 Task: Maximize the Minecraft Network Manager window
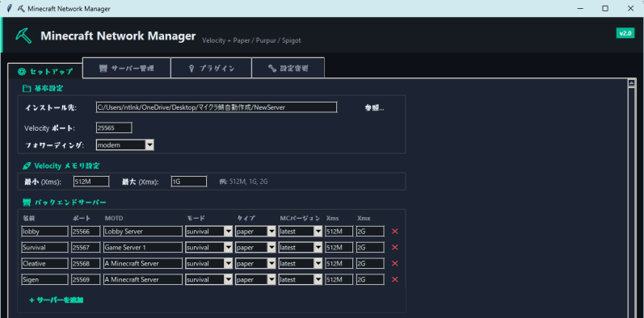(x=605, y=8)
